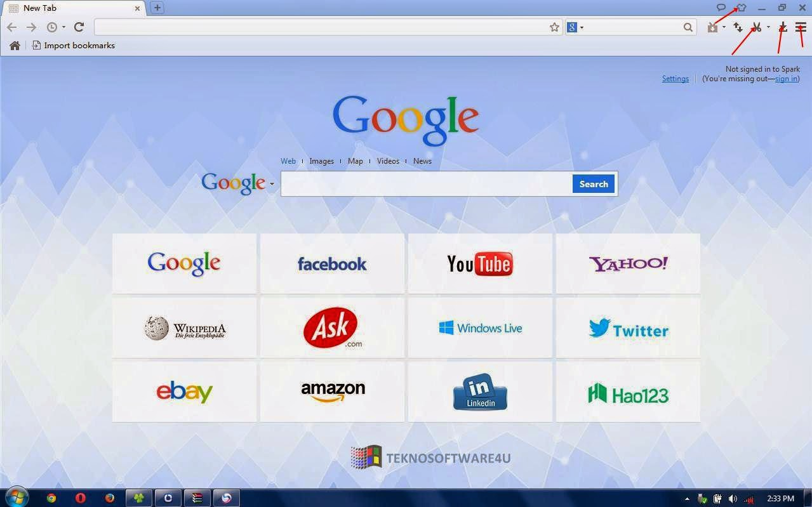Go back using the back arrow
812x507 pixels.
point(11,27)
